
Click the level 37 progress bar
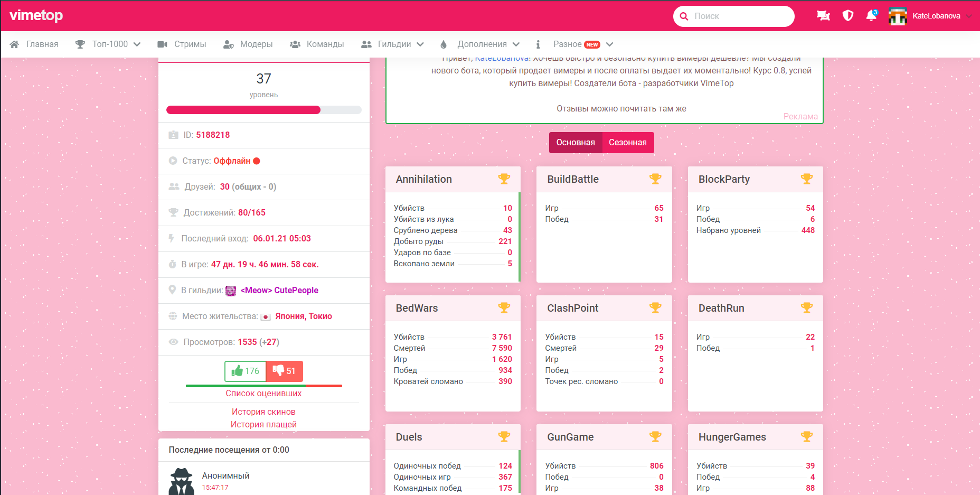click(x=263, y=110)
